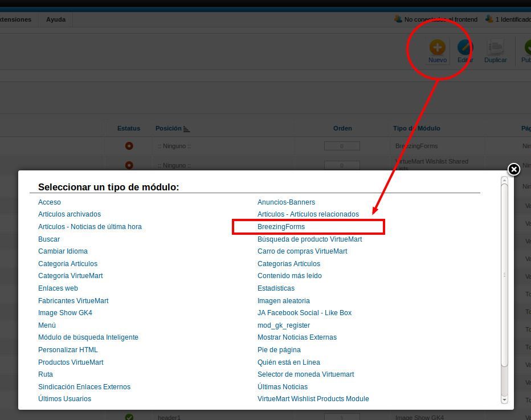Select Sindicación Enlaces Externos module

coord(84,387)
